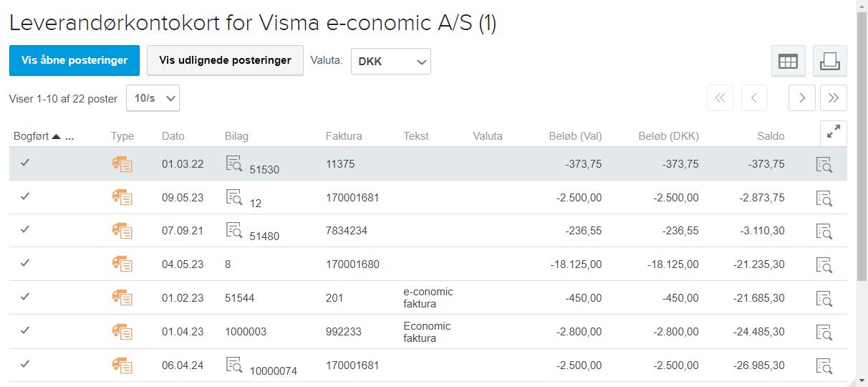The width and height of the screenshot is (868, 387).
Task: Go to next page of entries
Action: pyautogui.click(x=802, y=98)
